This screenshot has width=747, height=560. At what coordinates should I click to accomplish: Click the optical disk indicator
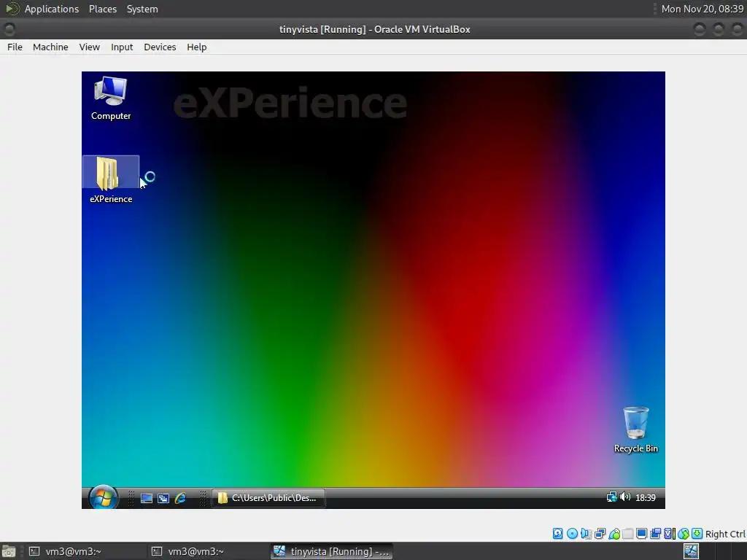point(572,534)
